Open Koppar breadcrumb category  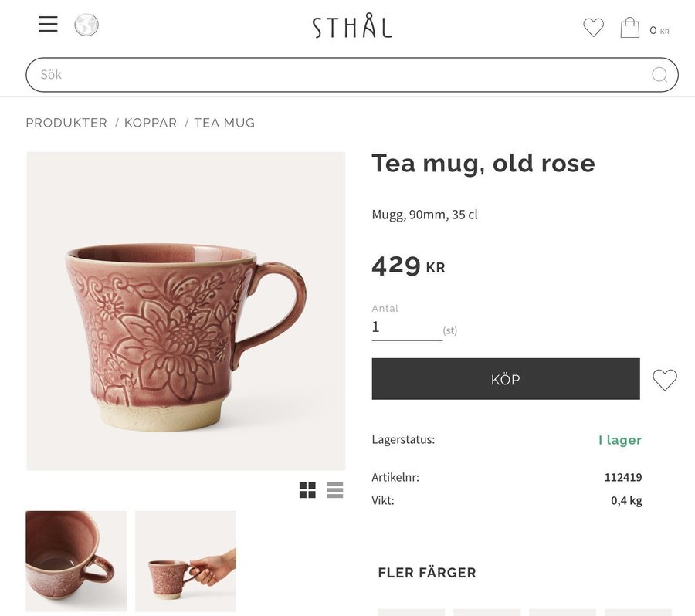pyautogui.click(x=151, y=123)
